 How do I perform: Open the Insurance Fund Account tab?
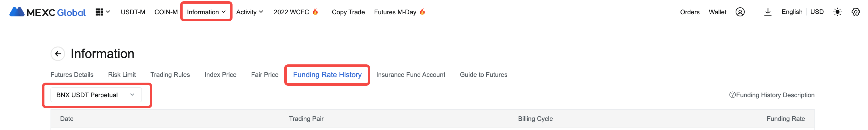[x=411, y=75]
